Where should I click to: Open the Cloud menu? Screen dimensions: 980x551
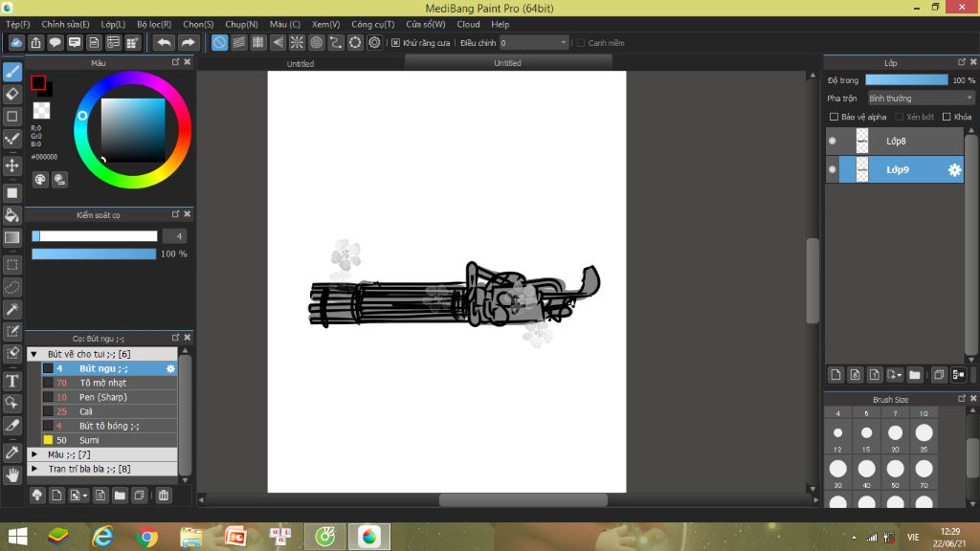pyautogui.click(x=468, y=24)
